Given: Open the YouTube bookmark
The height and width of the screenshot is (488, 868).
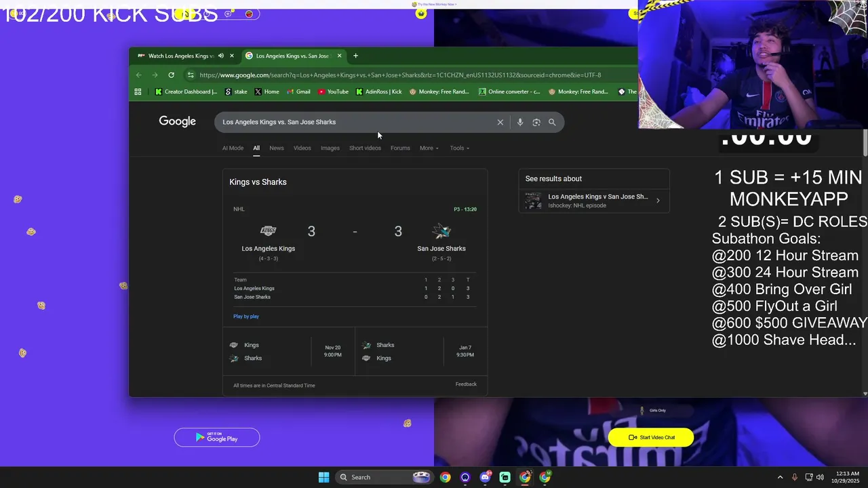Looking at the screenshot, I should click(x=333, y=91).
